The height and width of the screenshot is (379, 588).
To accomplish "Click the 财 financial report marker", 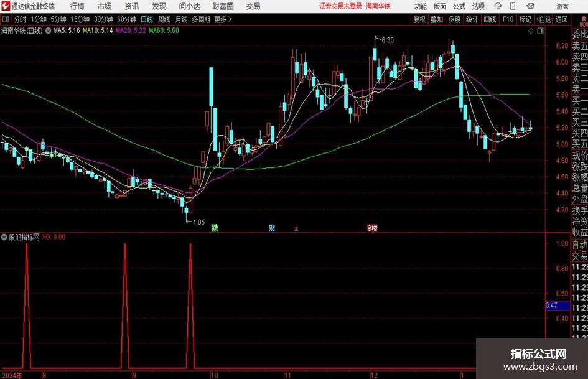I will coord(271,227).
